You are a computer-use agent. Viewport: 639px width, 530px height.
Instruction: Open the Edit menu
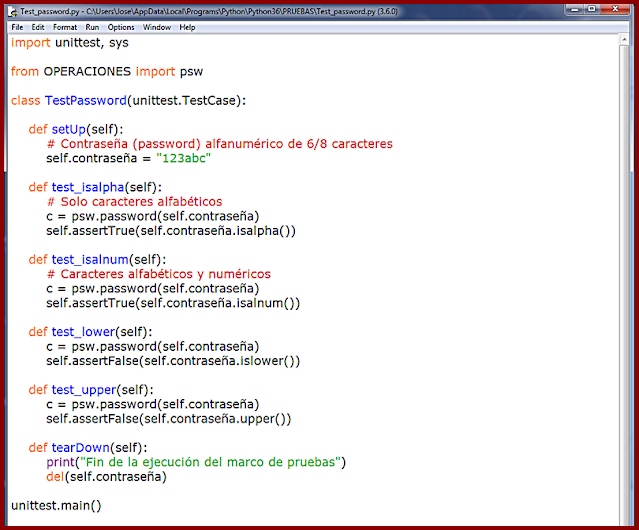37,27
